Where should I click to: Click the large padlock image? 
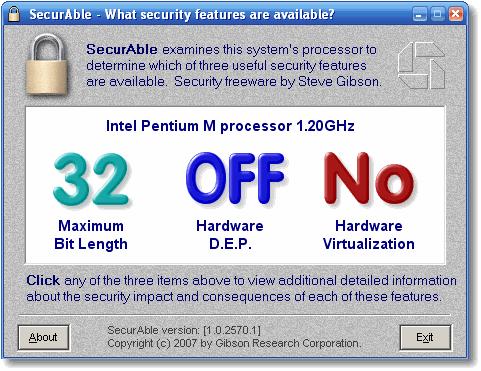pos(47,64)
